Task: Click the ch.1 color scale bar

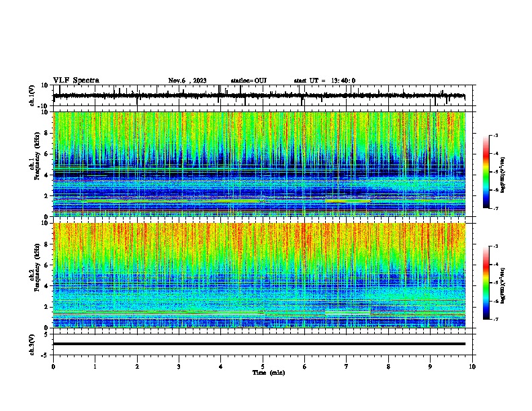Action: point(486,172)
